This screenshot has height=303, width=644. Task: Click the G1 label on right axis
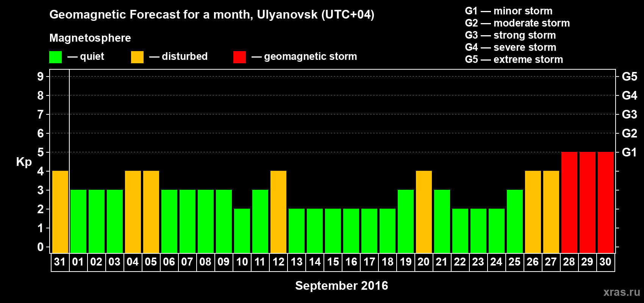[x=629, y=152]
